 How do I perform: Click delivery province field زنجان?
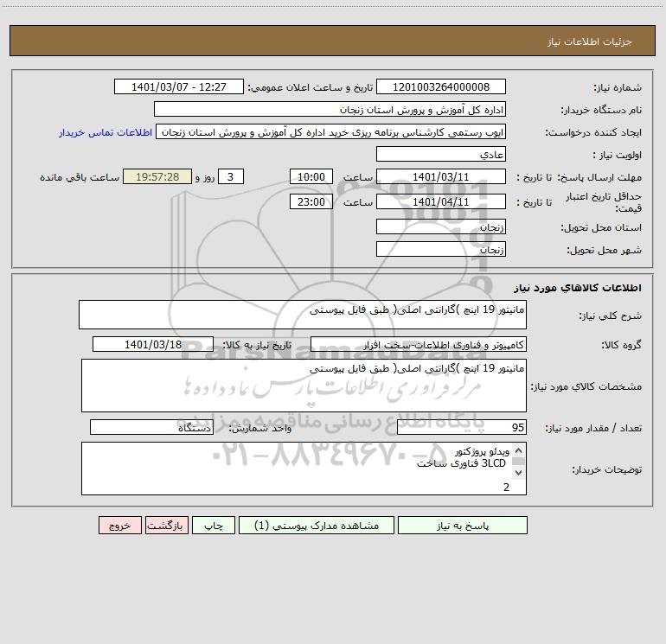click(x=441, y=226)
